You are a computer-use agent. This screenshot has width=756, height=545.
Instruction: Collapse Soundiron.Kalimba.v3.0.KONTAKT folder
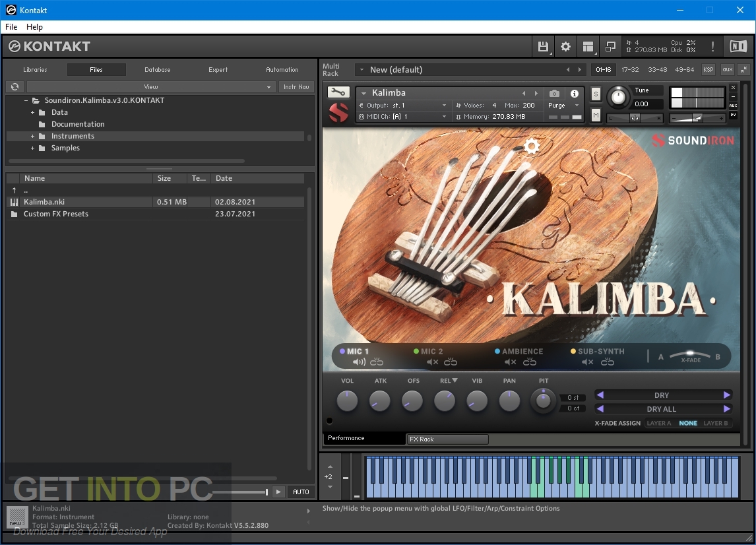(x=26, y=100)
